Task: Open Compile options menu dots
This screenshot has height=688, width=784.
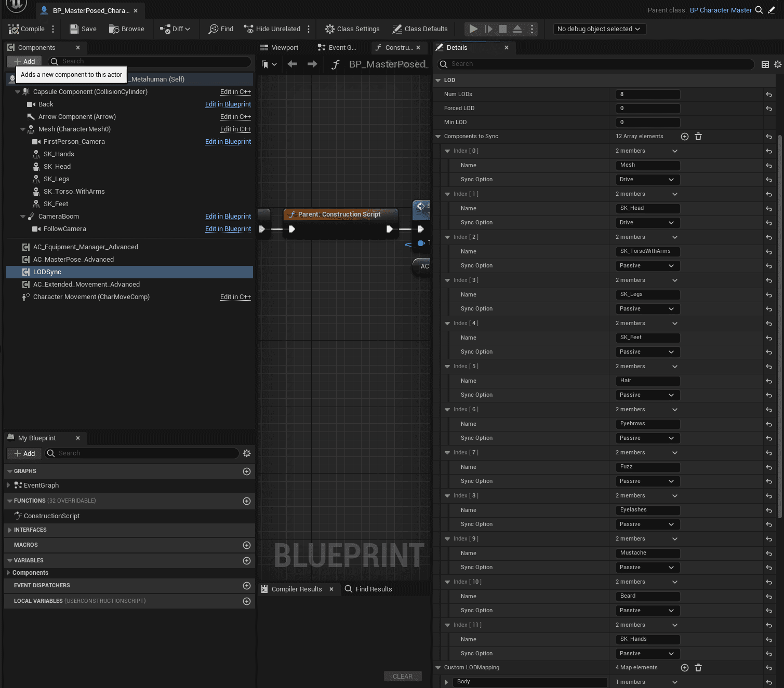Action: pyautogui.click(x=53, y=29)
